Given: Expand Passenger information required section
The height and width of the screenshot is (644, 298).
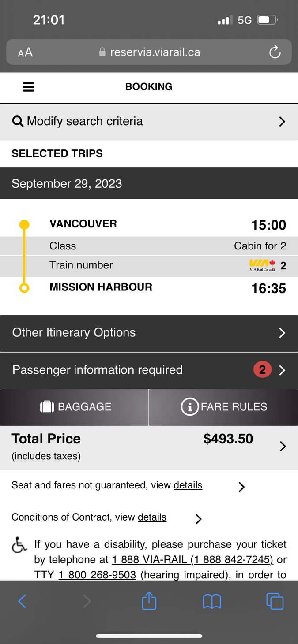Looking at the screenshot, I should (x=282, y=370).
